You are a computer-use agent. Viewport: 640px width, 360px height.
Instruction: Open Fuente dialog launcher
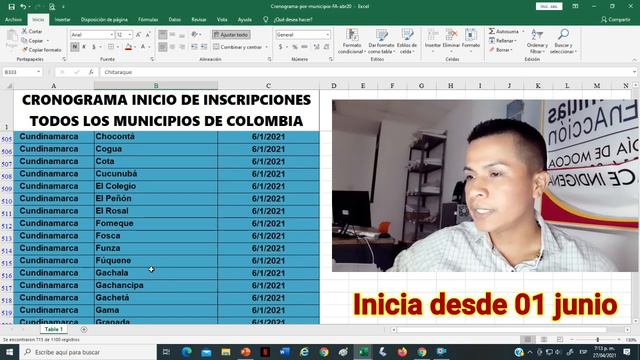(x=152, y=59)
